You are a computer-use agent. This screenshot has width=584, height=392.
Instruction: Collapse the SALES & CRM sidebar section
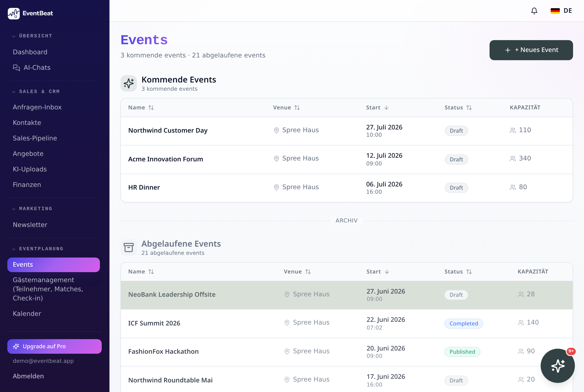tap(36, 91)
